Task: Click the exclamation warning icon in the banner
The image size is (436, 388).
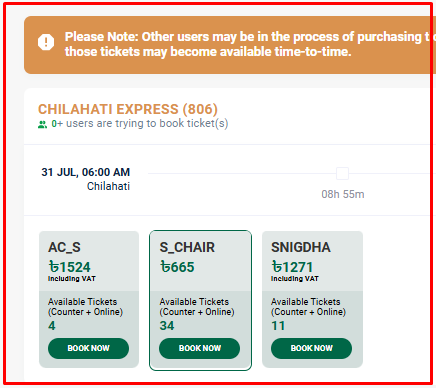Action: pos(46,42)
